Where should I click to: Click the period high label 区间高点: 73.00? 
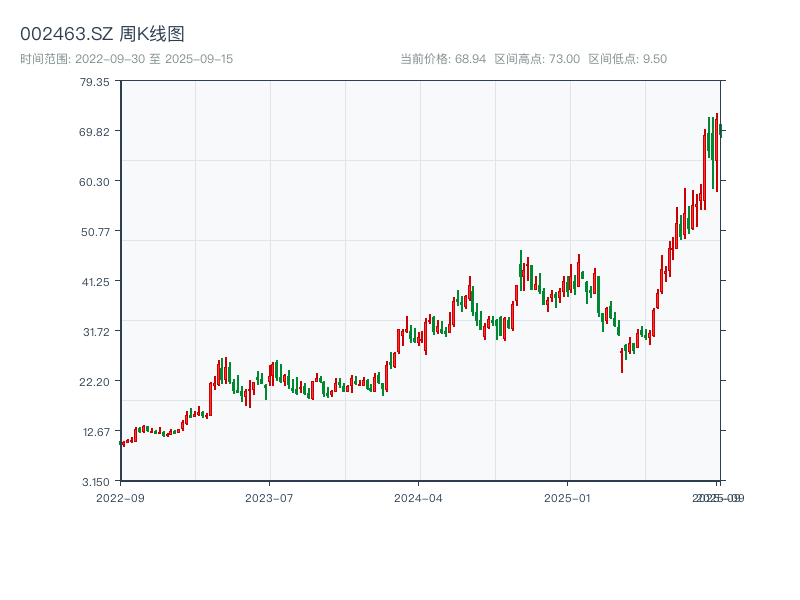click(537, 59)
